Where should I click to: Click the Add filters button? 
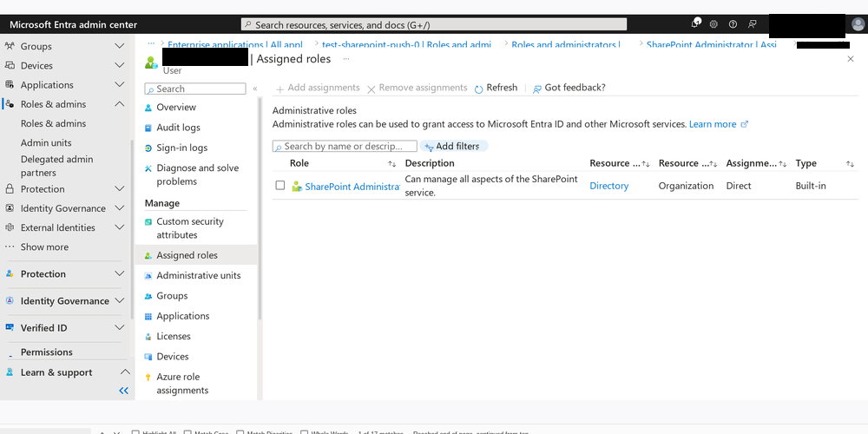pyautogui.click(x=453, y=146)
